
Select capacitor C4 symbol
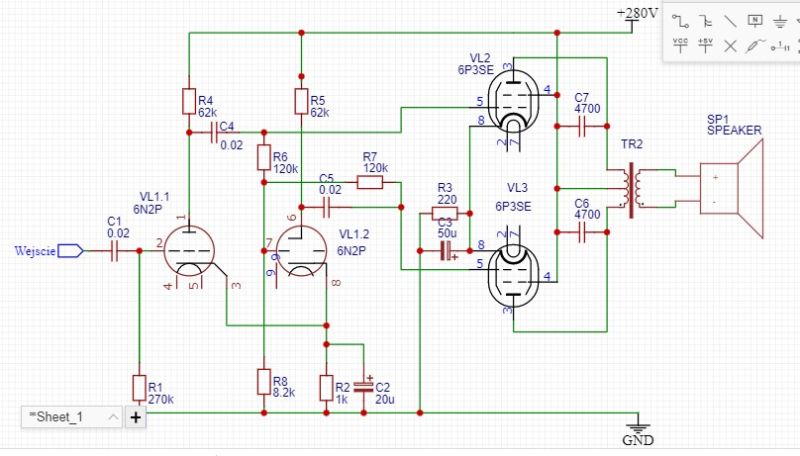(214, 133)
